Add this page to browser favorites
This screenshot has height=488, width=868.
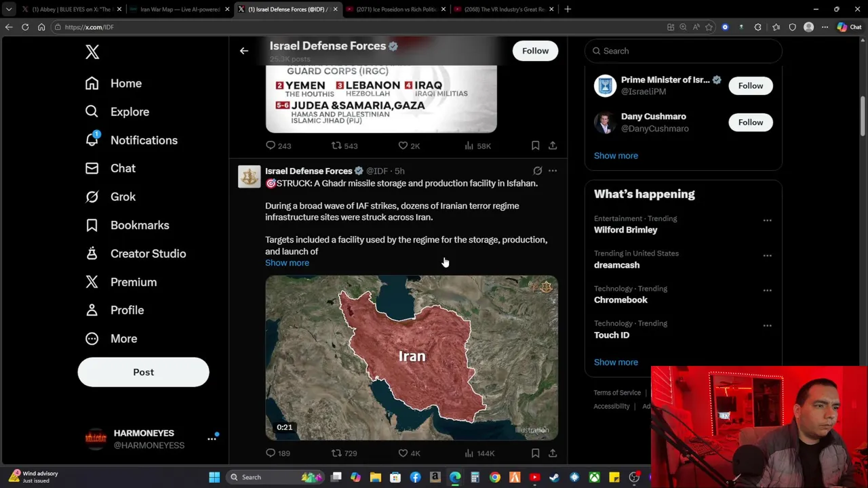point(709,27)
